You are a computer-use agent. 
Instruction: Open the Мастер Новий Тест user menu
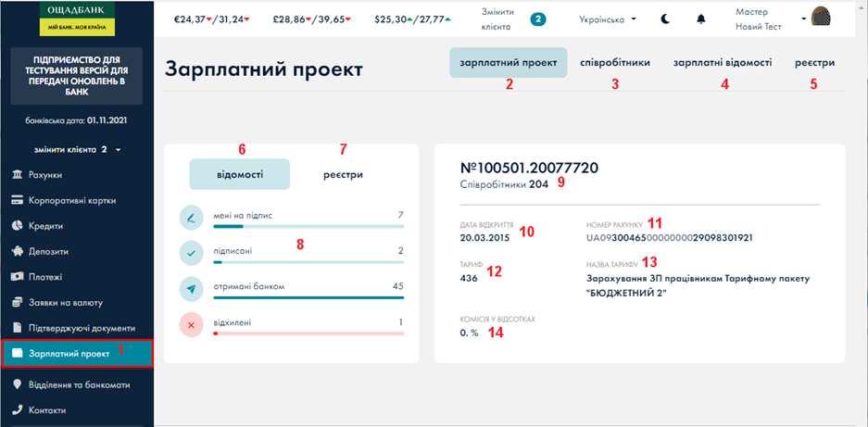758,19
